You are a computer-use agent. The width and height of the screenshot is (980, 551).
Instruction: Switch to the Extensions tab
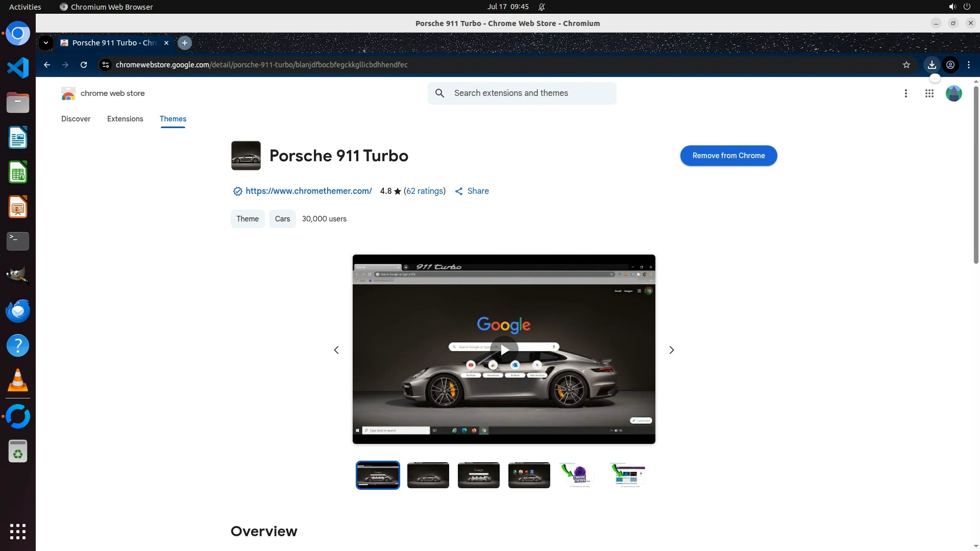(x=125, y=119)
